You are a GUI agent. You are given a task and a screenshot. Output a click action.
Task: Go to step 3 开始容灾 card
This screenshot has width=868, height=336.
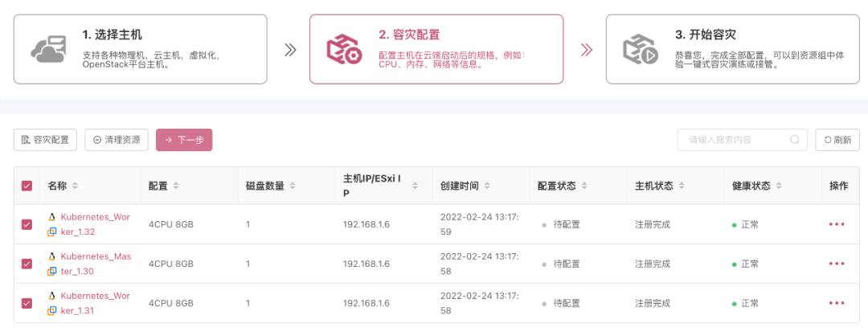(733, 49)
